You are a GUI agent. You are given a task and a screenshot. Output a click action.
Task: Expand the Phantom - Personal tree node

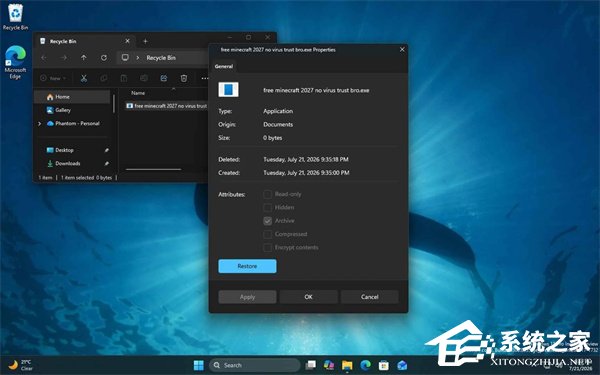[39, 124]
